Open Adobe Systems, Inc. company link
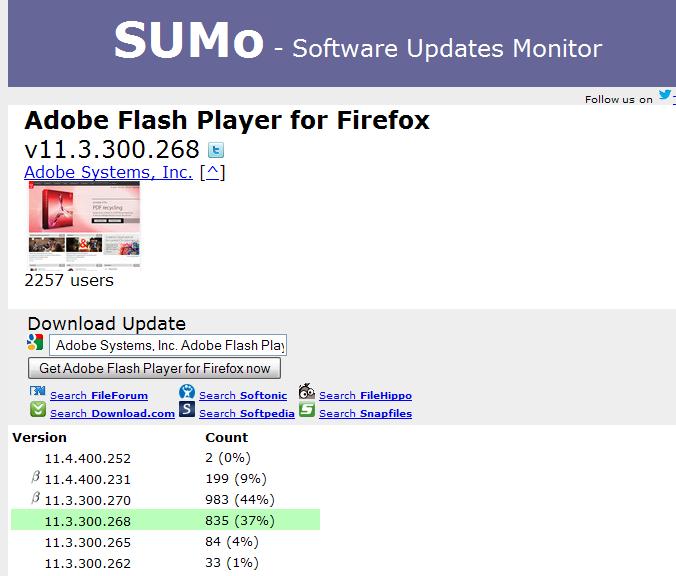This screenshot has height=576, width=676. pyautogui.click(x=108, y=172)
